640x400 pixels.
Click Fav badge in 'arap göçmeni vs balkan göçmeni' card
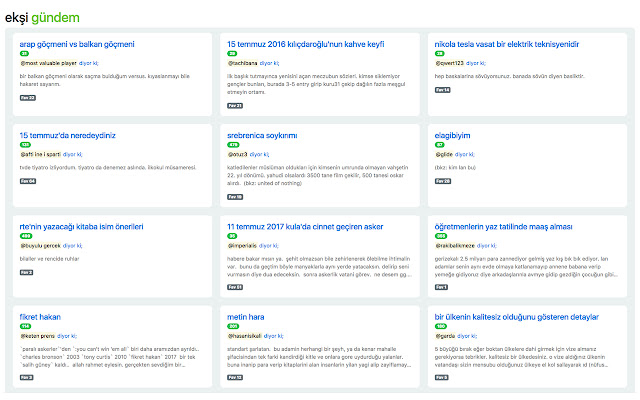coord(28,98)
